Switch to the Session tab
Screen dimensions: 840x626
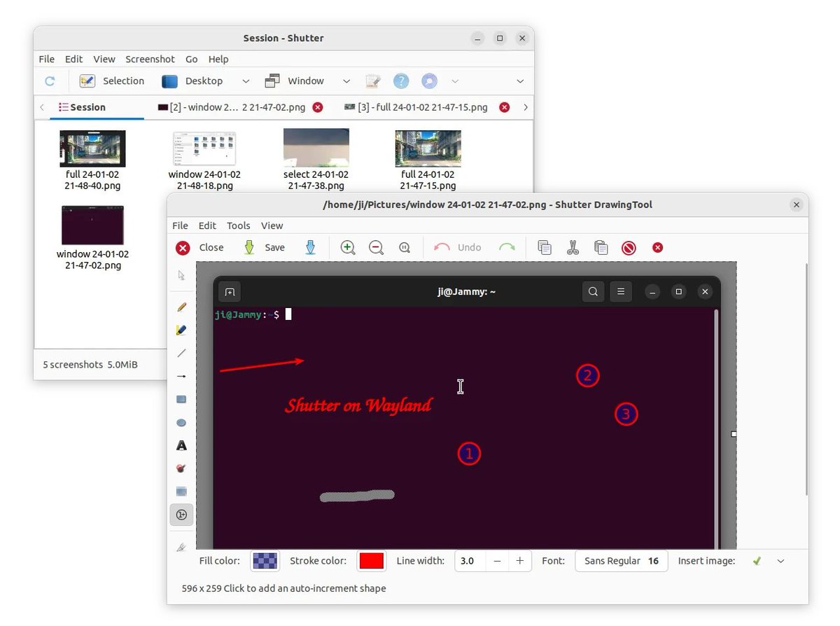point(82,106)
